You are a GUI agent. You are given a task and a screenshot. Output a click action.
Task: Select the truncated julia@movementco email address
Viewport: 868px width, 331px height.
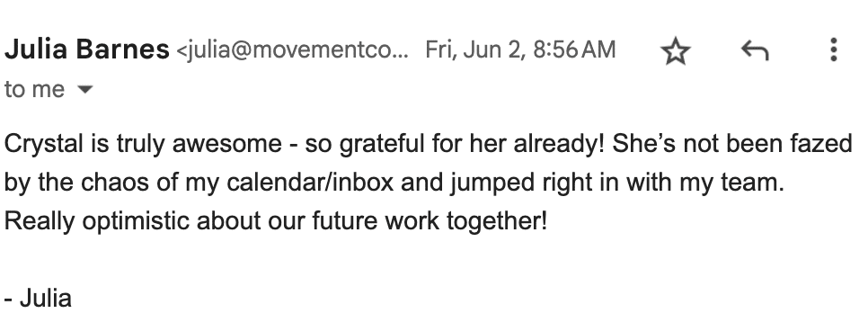click(292, 49)
